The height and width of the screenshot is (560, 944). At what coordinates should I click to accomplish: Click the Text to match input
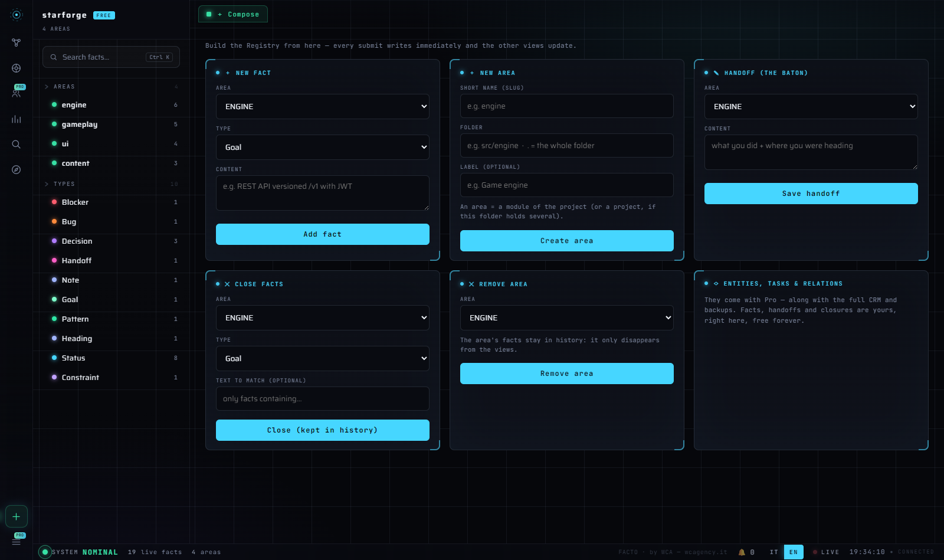[323, 399]
